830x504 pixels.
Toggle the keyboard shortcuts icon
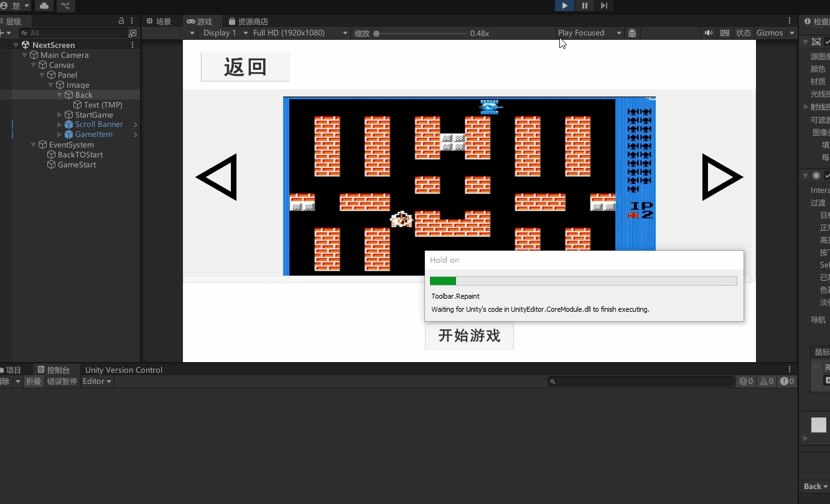(725, 33)
